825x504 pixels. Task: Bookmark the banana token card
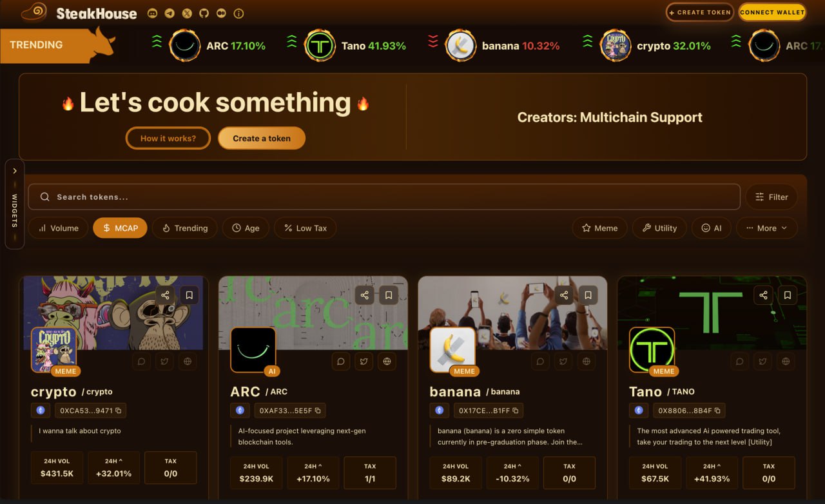click(x=588, y=295)
